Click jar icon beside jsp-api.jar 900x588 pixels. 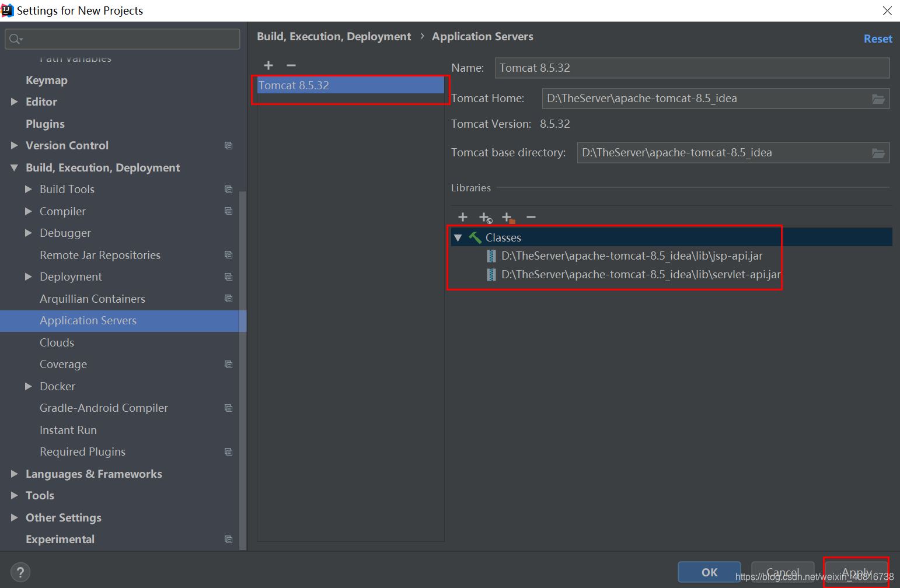pyautogui.click(x=491, y=256)
